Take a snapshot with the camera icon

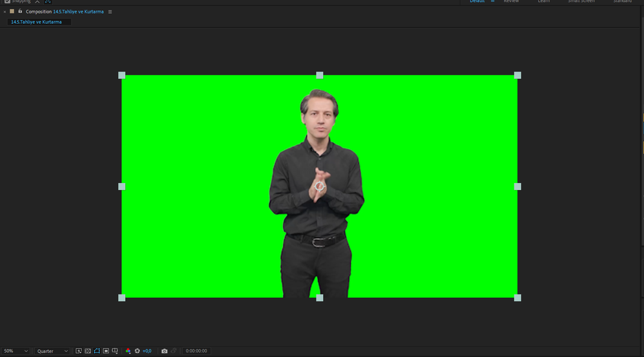164,351
